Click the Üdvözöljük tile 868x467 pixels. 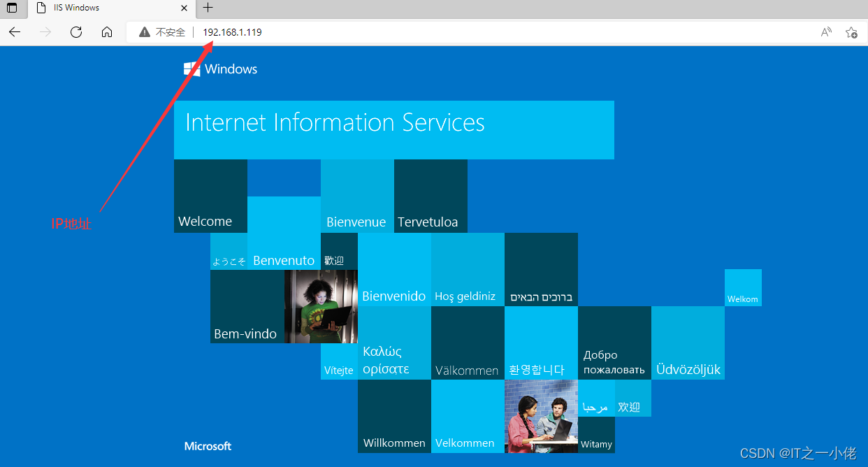tap(688, 343)
